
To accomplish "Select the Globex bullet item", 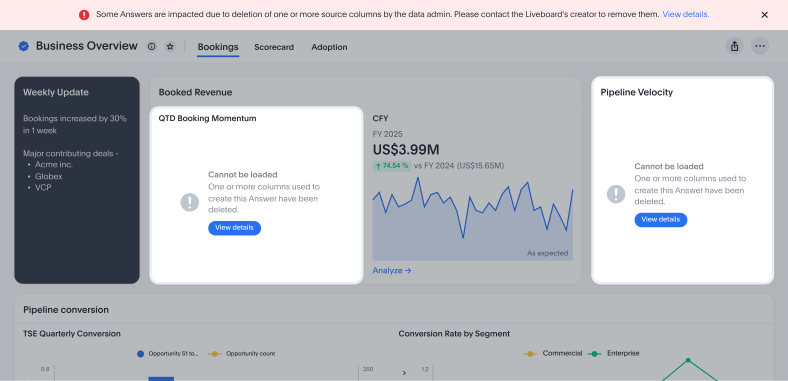I will pyautogui.click(x=49, y=176).
